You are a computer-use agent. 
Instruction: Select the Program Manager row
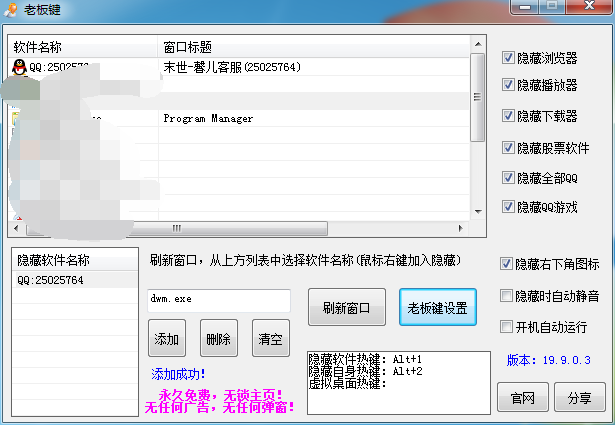pyautogui.click(x=239, y=118)
